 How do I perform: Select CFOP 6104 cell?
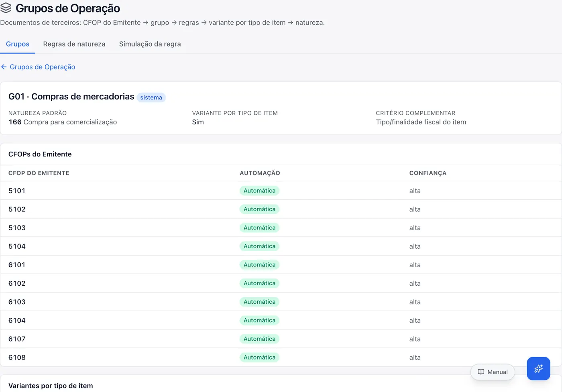[x=17, y=320]
